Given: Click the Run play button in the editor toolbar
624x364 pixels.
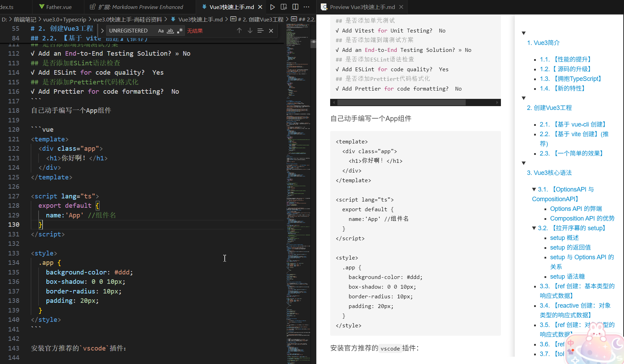Looking at the screenshot, I should pos(272,7).
